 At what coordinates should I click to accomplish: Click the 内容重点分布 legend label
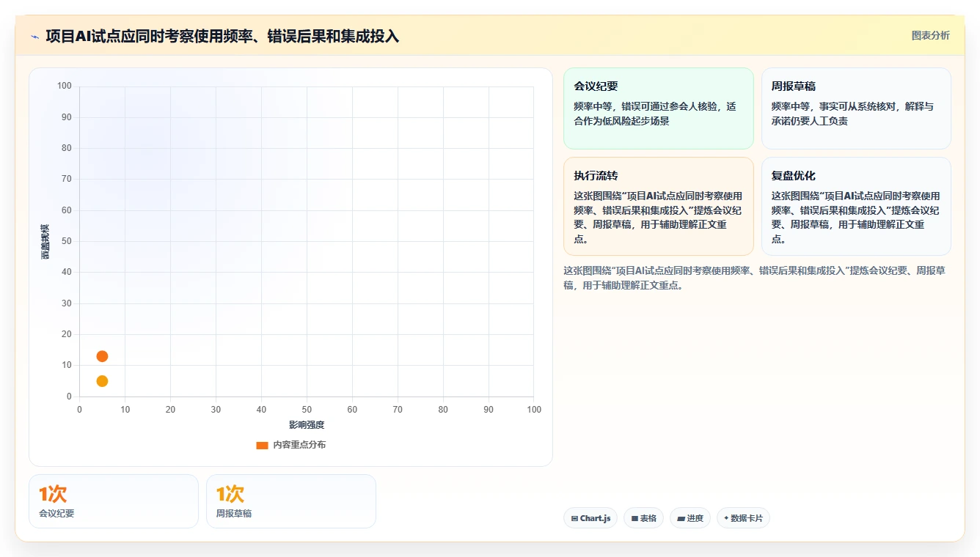pyautogui.click(x=299, y=445)
